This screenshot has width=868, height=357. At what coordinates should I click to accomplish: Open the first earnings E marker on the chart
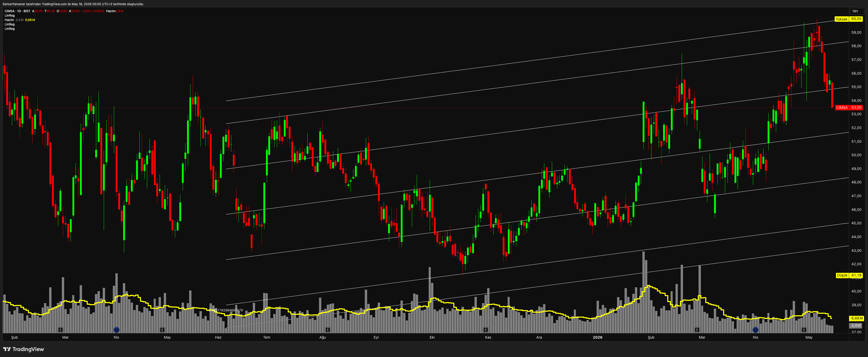[60, 330]
